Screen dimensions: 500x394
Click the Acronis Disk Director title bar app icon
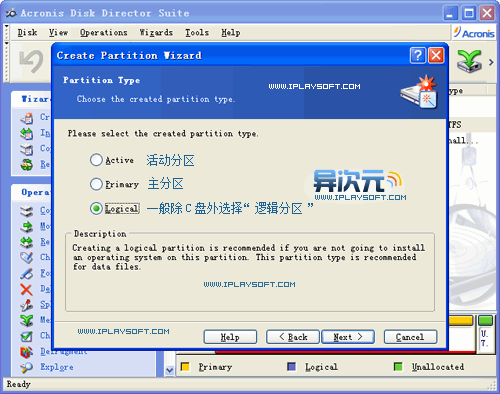(11, 13)
